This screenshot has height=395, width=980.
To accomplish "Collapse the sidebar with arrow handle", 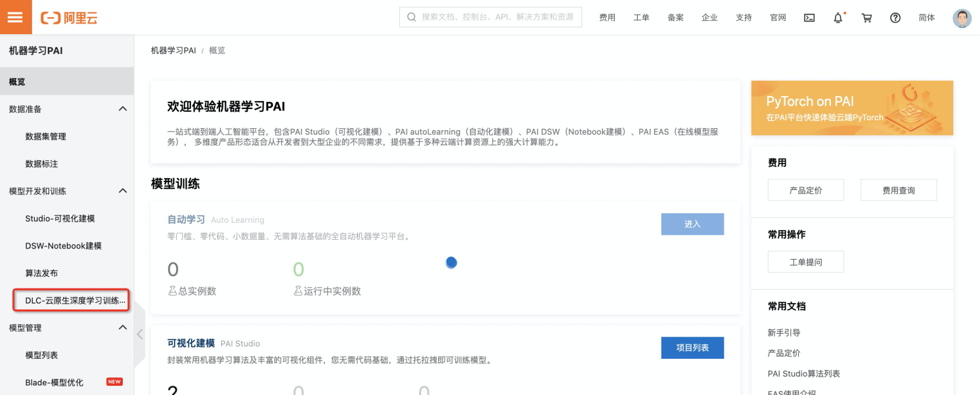I will (x=139, y=334).
